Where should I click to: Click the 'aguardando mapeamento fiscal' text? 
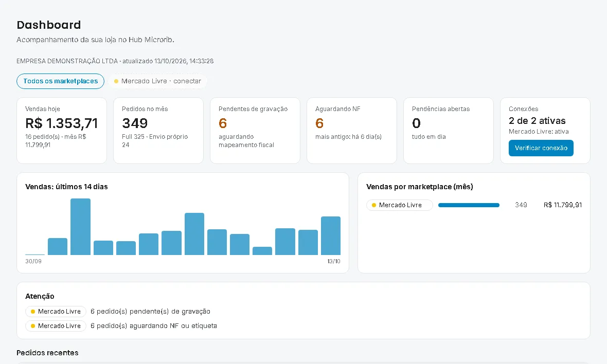246,141
